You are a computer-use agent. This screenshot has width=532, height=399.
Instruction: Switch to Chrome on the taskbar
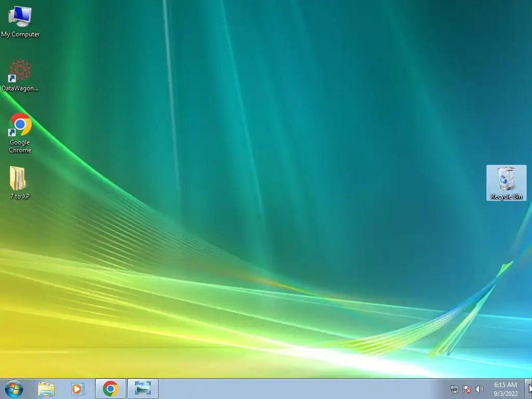111,389
